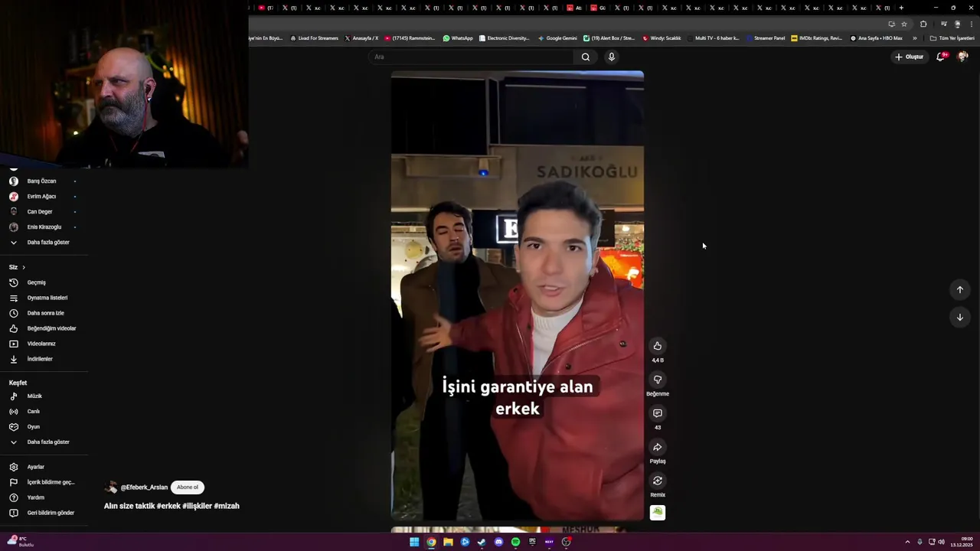Open Enis Kirazoglu subscription channel
This screenshot has width=980, height=551.
43,227
